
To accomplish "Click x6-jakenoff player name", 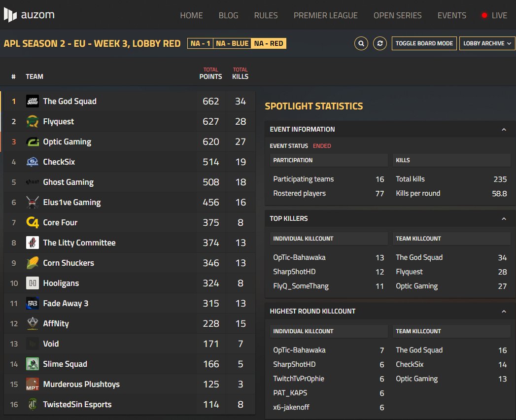I will (291, 407).
